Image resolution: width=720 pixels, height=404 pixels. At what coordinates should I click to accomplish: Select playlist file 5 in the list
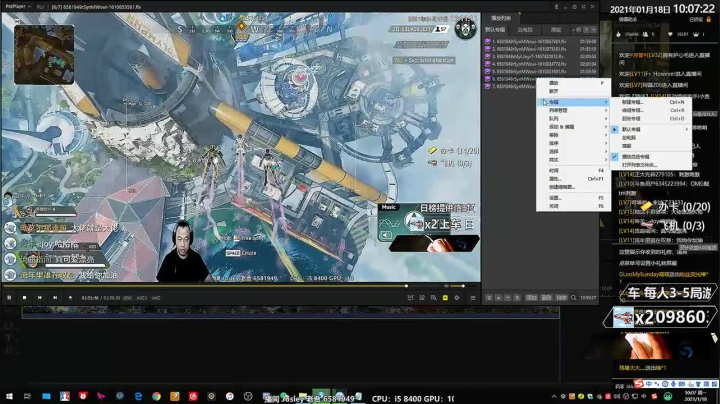click(x=540, y=71)
